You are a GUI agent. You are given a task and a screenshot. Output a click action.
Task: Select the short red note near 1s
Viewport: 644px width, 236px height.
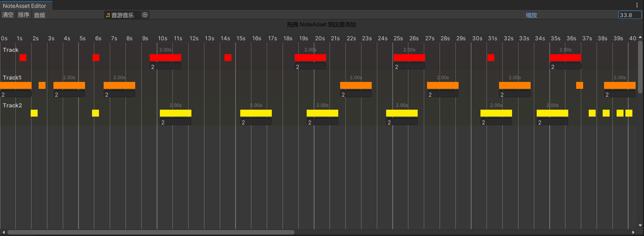(x=23, y=58)
